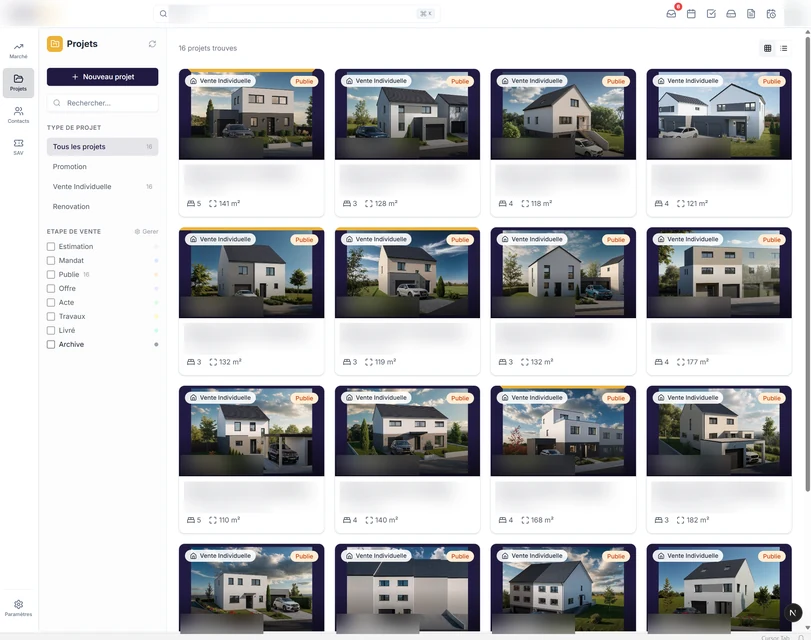This screenshot has width=811, height=640.
Task: Refresh the Projets list
Action: (x=152, y=44)
